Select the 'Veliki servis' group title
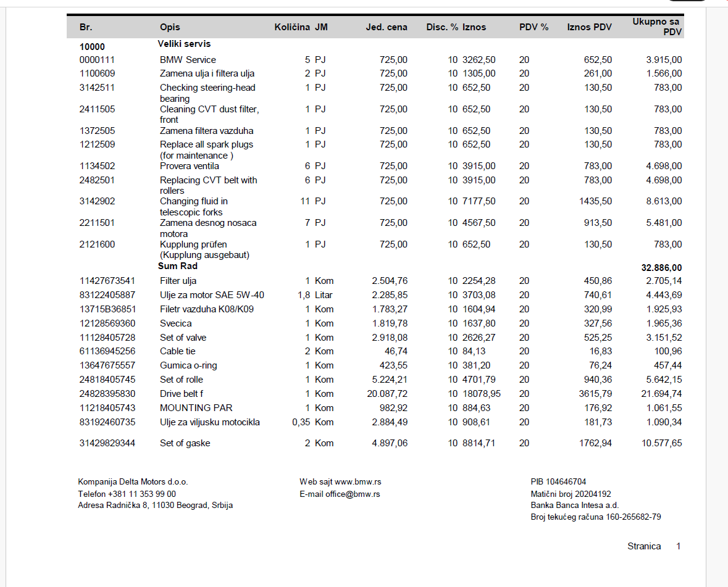The image size is (728, 587). pyautogui.click(x=184, y=44)
